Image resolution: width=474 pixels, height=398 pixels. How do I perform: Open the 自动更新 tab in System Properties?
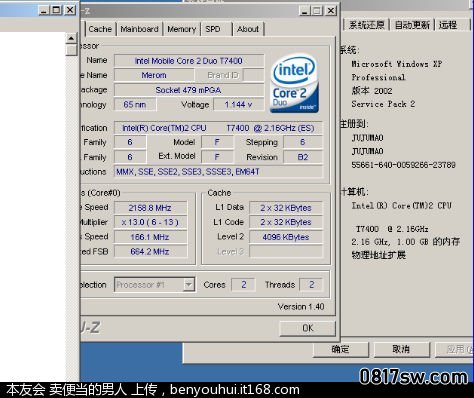coord(412,25)
